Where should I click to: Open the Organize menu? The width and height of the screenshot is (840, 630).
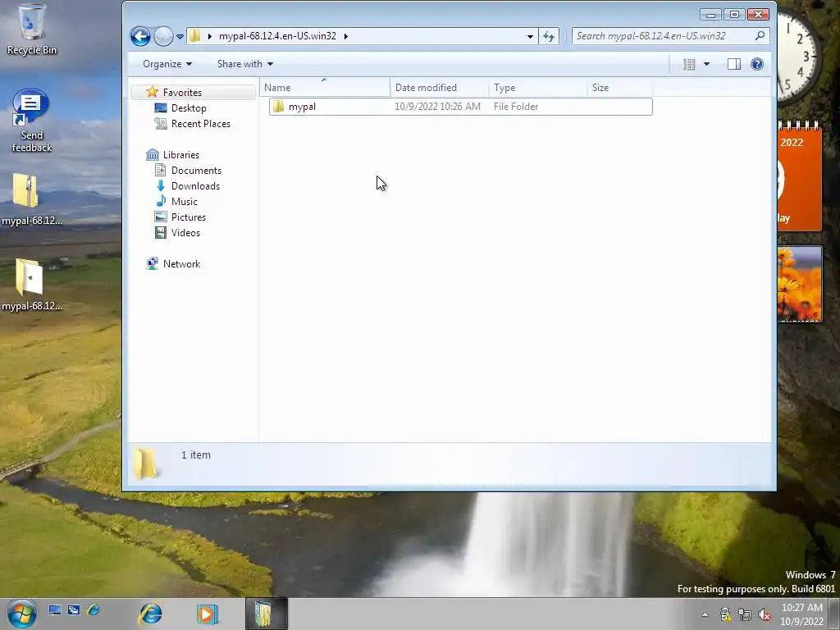(167, 64)
